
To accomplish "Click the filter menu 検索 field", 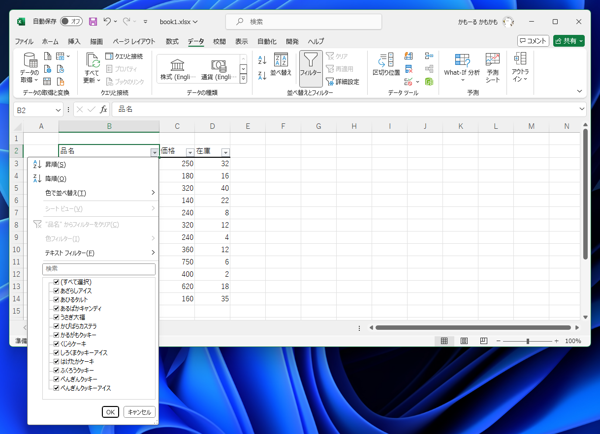I will [99, 269].
